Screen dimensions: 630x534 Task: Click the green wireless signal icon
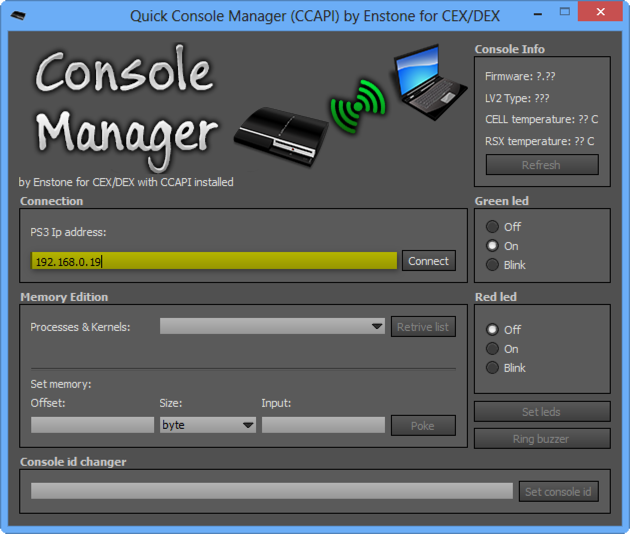(358, 106)
